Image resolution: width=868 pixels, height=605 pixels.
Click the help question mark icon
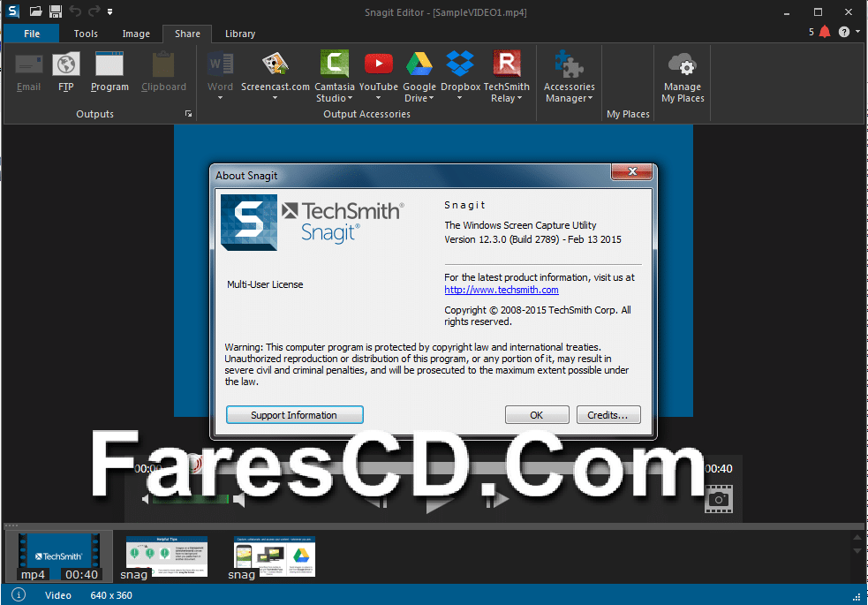click(x=843, y=32)
